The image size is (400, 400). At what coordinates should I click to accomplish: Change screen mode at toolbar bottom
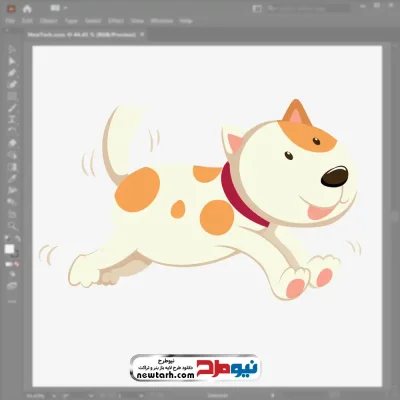(12, 286)
